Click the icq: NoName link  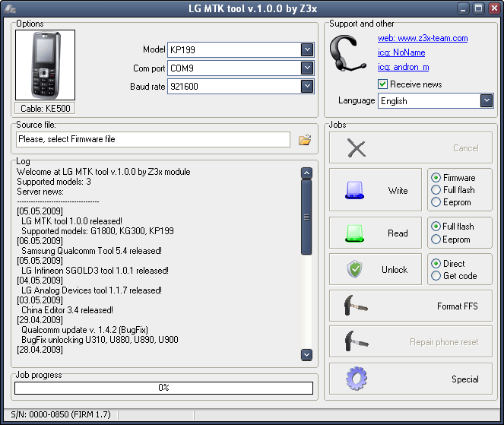(x=401, y=52)
